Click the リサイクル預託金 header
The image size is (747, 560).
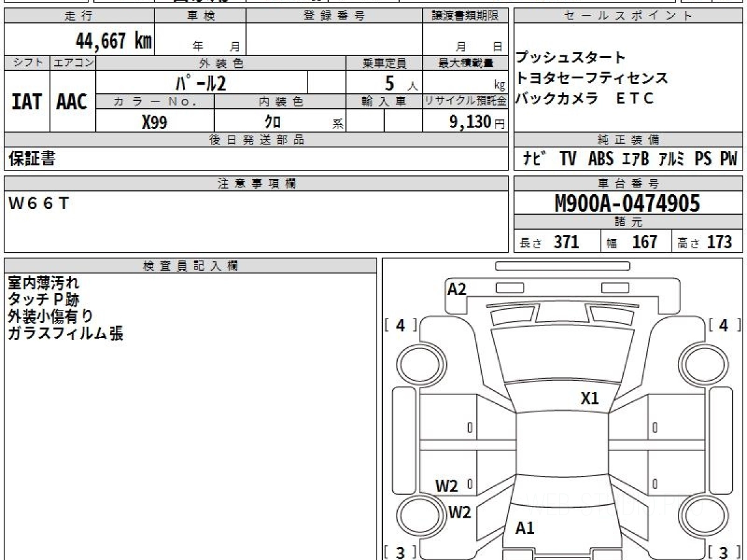pyautogui.click(x=466, y=101)
